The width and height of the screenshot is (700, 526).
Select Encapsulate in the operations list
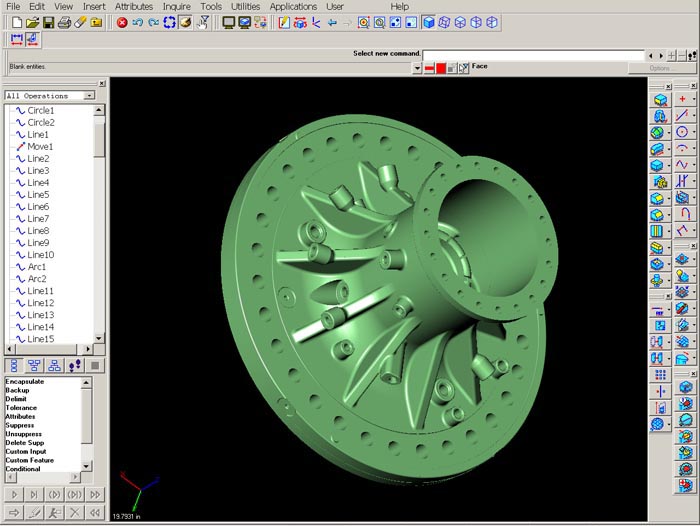coord(24,381)
